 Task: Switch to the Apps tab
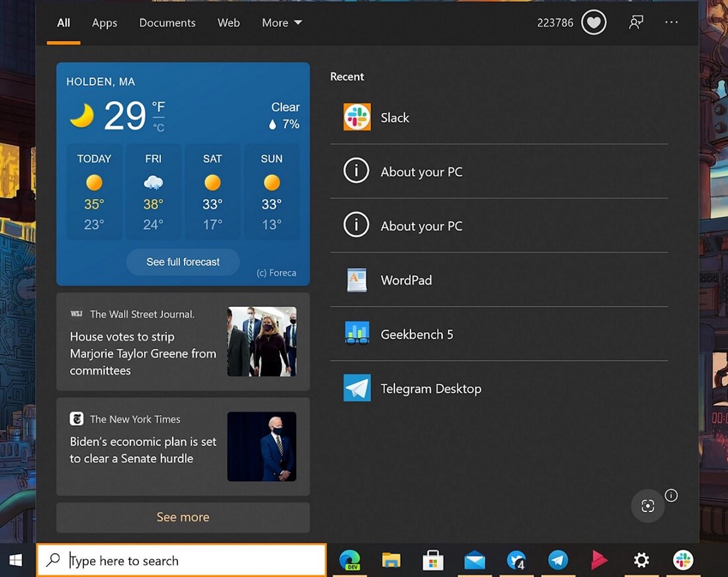[x=105, y=23]
